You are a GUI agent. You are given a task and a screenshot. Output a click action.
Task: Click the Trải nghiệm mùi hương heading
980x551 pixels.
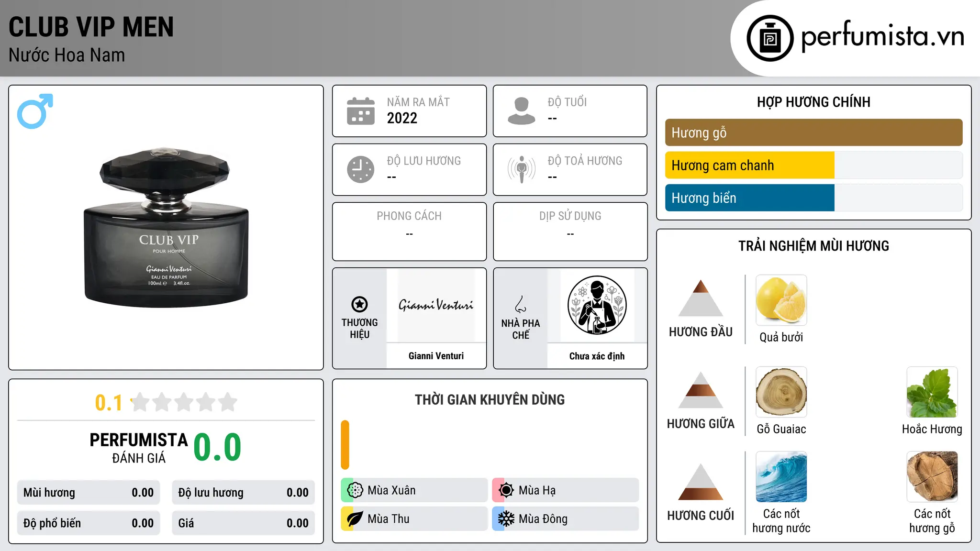point(813,246)
